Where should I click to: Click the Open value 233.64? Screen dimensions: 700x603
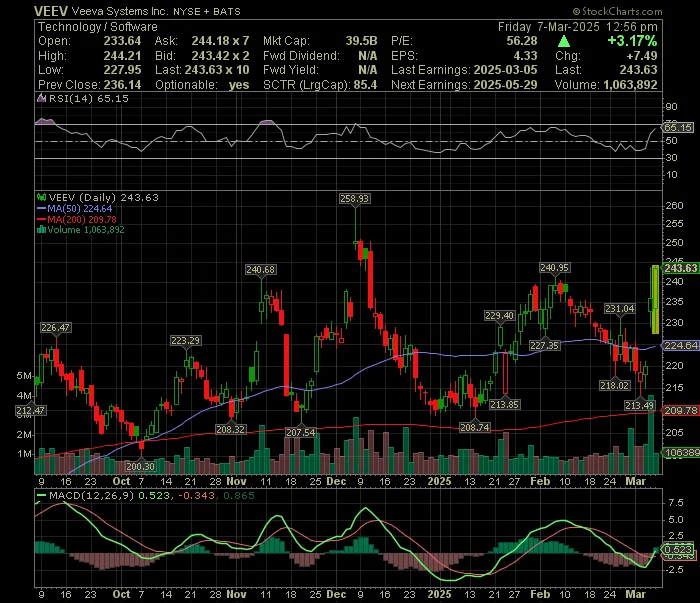(x=122, y=41)
